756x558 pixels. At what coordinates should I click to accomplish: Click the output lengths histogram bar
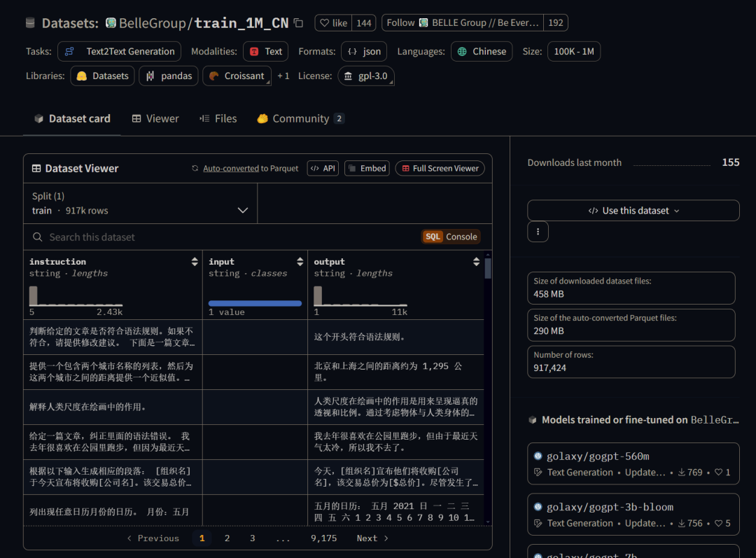pyautogui.click(x=318, y=295)
